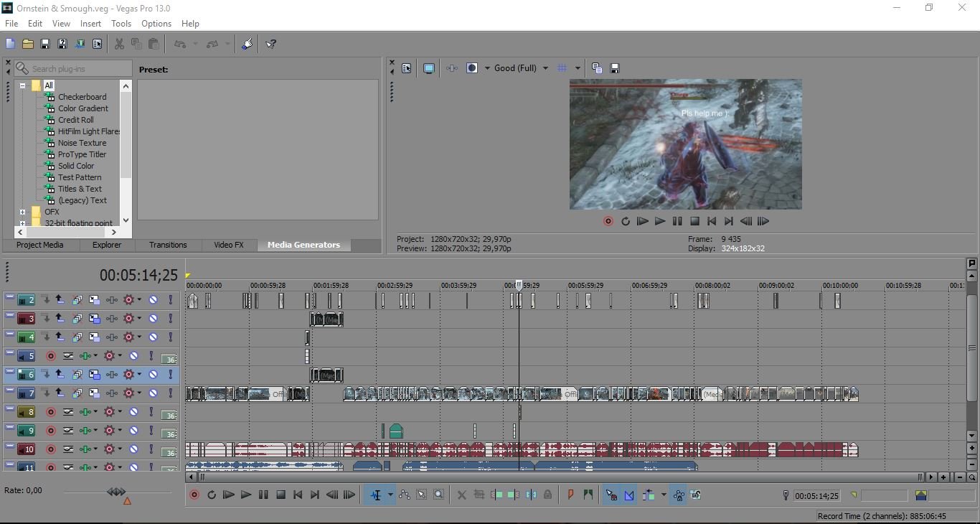Collapse the All folder in plug-in tree
The image size is (980, 524).
pos(22,85)
